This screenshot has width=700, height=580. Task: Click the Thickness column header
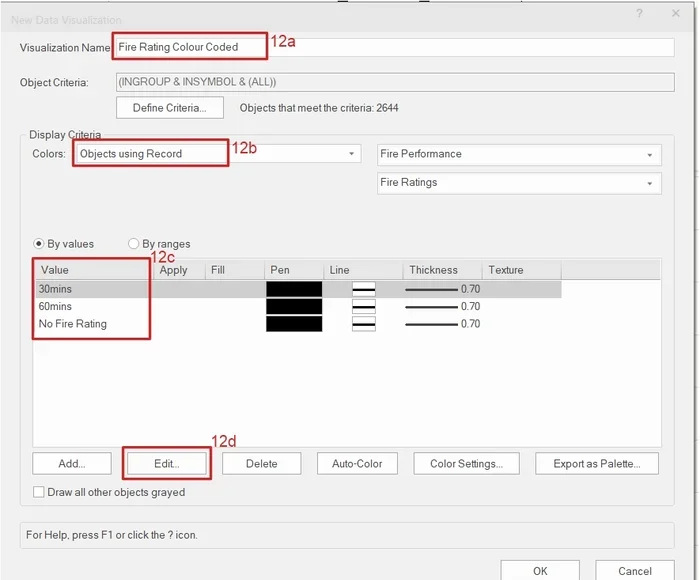coord(433,270)
